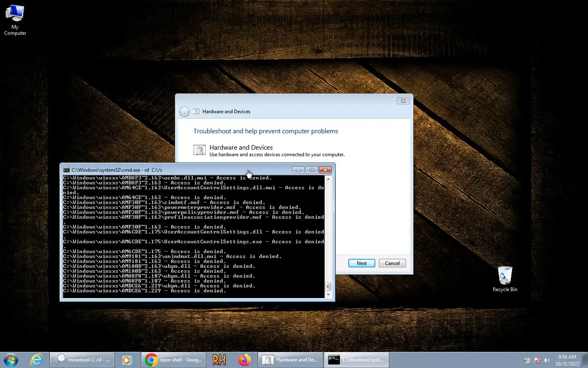Activate the 'C:\Windows\syst...' cmd taskbar button
Viewport: 588px width, 368px height.
(x=356, y=360)
